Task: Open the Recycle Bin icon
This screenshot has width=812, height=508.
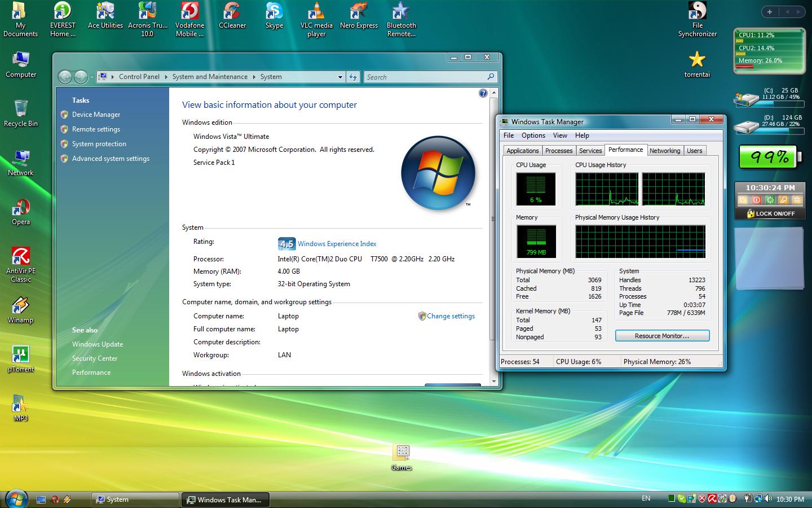Action: (21, 113)
